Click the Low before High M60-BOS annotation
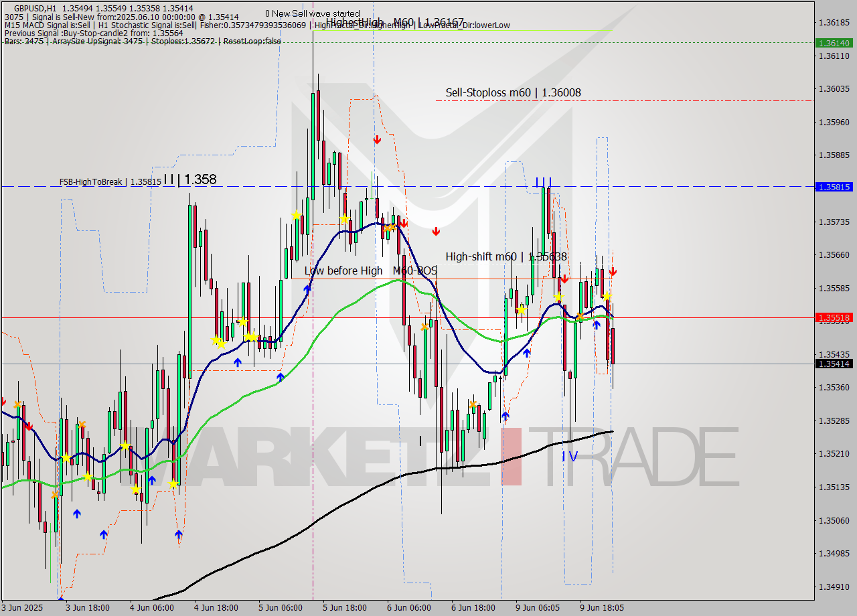This screenshot has width=857, height=616. pos(369,271)
